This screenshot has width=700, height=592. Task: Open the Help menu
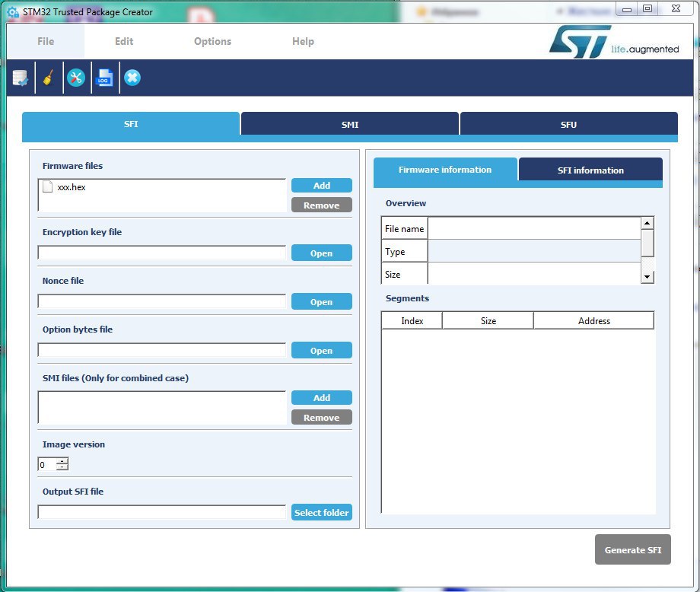tap(303, 41)
